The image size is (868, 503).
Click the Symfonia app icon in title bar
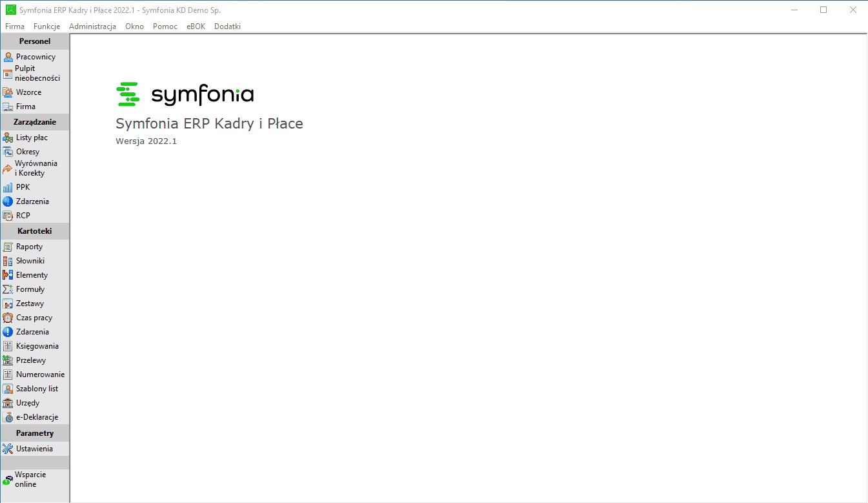click(x=10, y=10)
